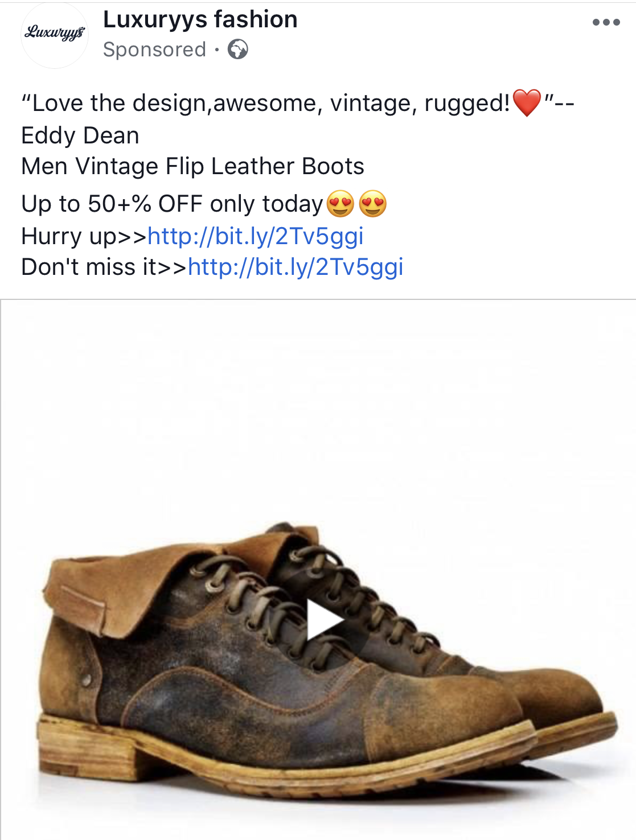Tap the second heart-eyes emoji

[x=373, y=204]
